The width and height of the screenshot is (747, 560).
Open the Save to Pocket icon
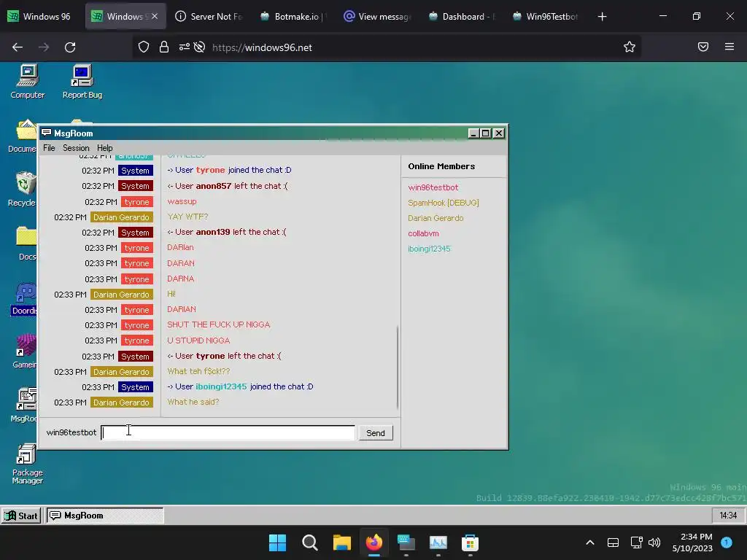[x=703, y=47]
